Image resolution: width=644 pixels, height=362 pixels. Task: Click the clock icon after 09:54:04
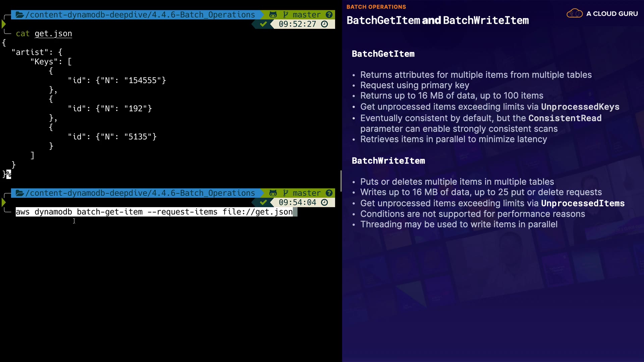[324, 202]
